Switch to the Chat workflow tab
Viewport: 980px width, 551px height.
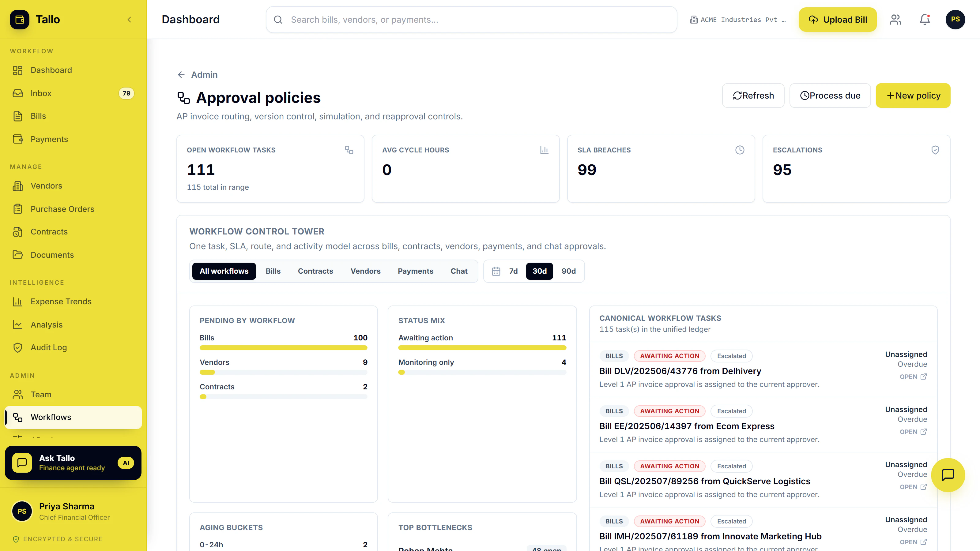click(x=459, y=271)
